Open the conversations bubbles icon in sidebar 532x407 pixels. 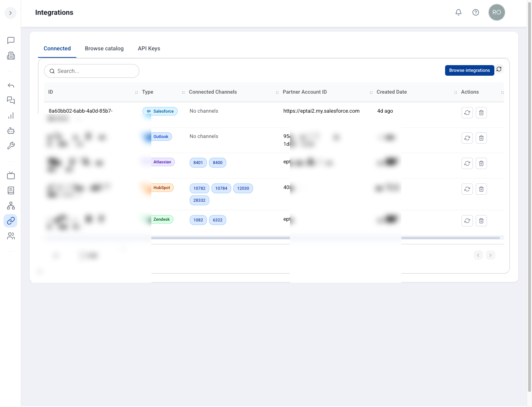coord(11,101)
